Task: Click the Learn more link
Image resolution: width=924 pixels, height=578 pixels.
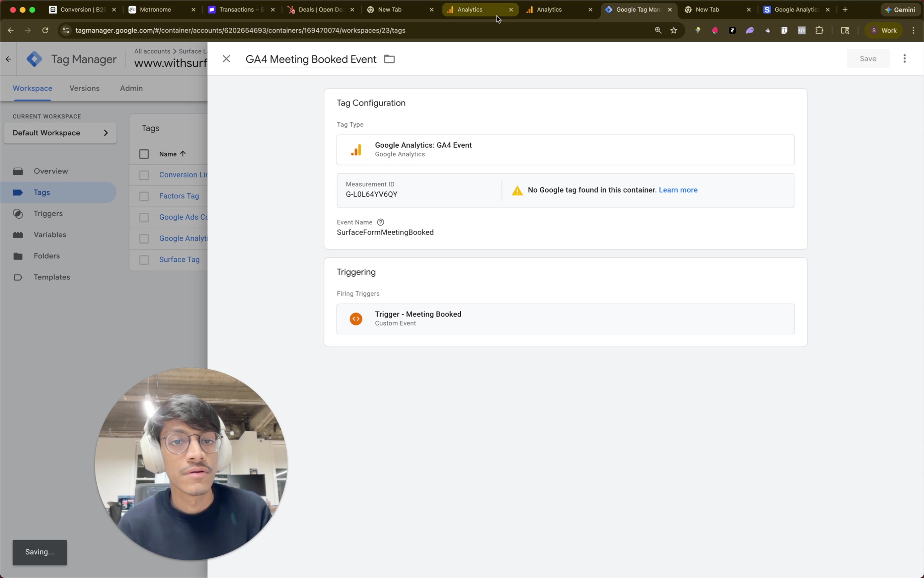Action: (x=678, y=189)
